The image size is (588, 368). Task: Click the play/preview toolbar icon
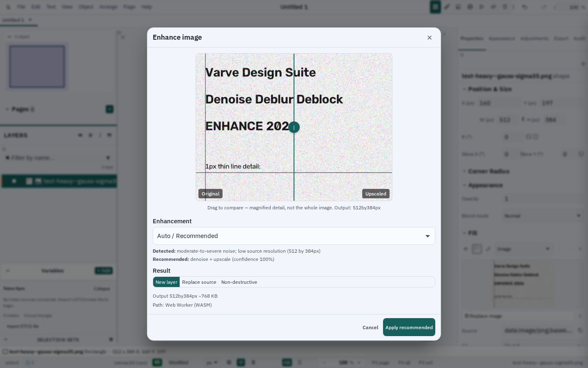[x=482, y=7]
